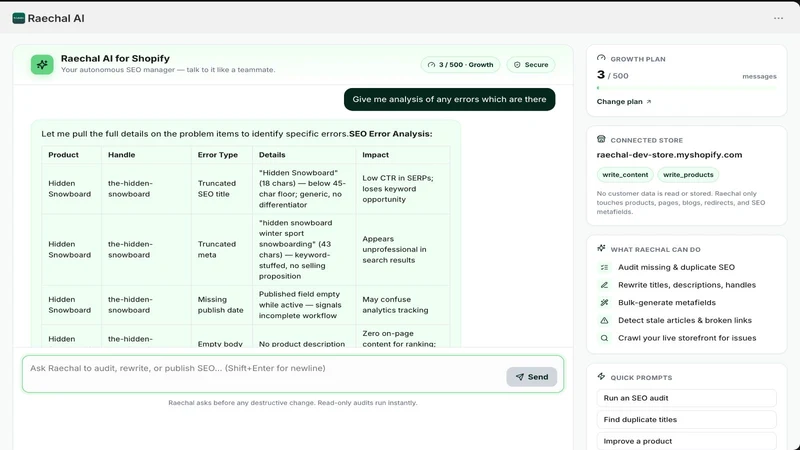Viewport: 800px width, 450px height.
Task: Click the lightning icon beside Quick Prompts
Action: tap(601, 377)
